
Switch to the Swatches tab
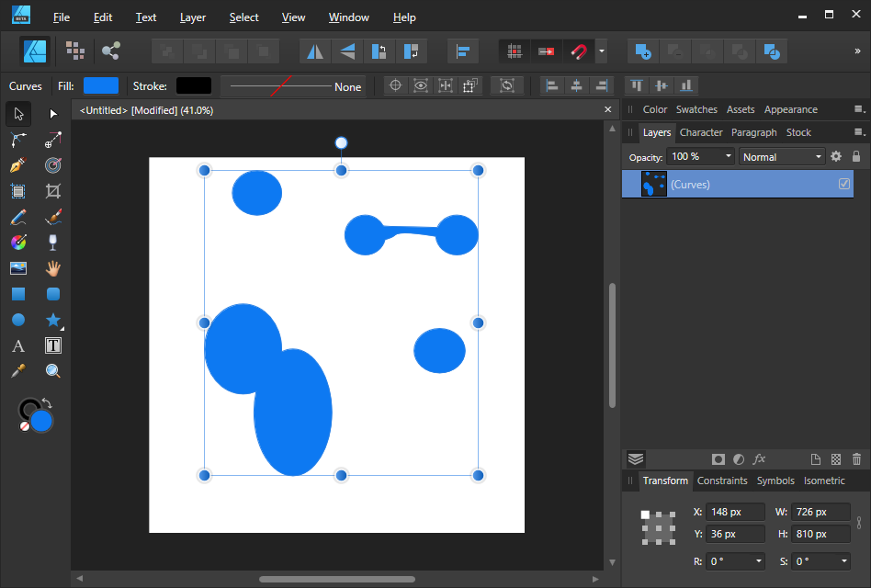(x=696, y=108)
